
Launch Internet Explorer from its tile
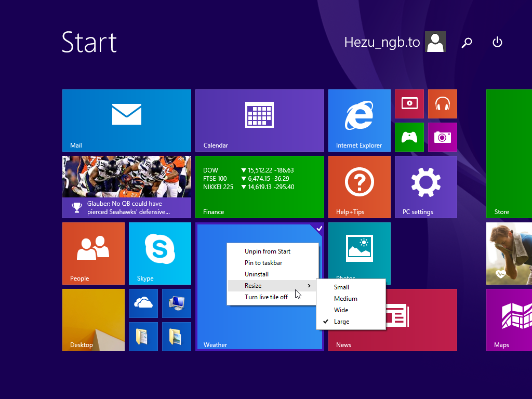[359, 120]
